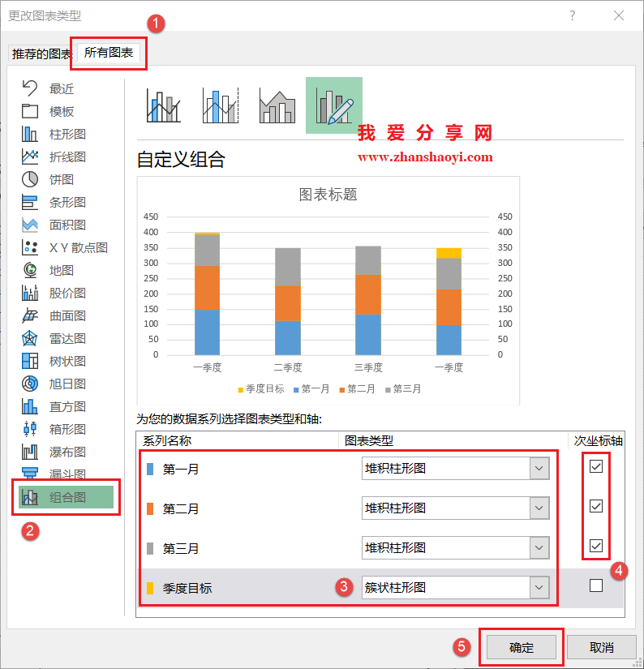This screenshot has height=669, width=644.
Task: Click the 图表类型 column header
Action: point(369,441)
